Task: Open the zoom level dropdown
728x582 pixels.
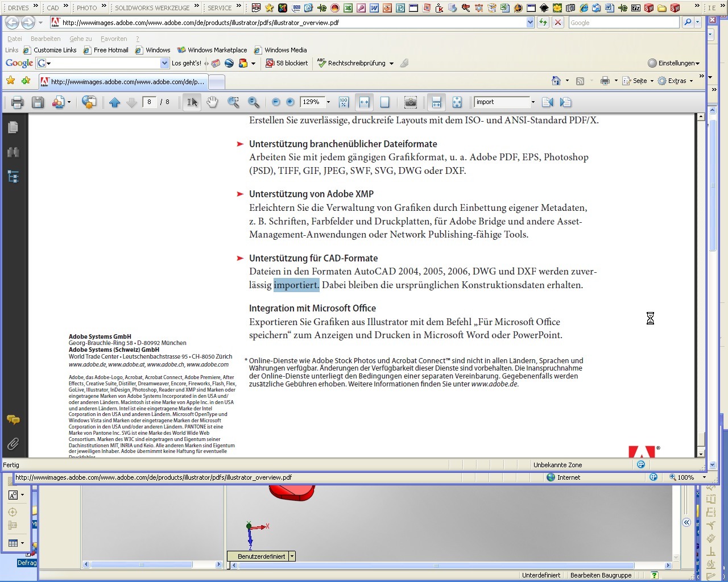Action: pyautogui.click(x=328, y=102)
